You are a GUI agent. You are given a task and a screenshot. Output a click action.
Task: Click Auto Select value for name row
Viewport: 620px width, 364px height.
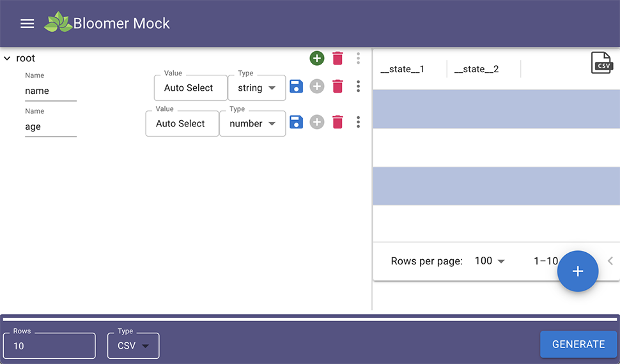pos(190,87)
